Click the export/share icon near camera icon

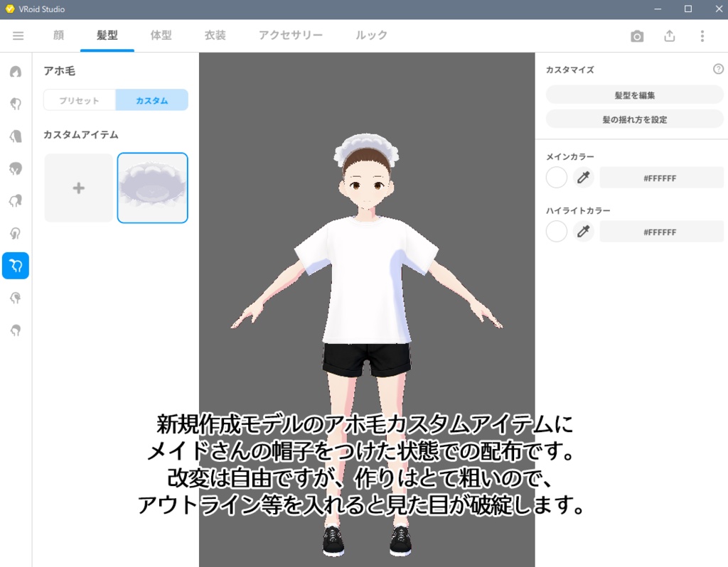[x=670, y=36]
